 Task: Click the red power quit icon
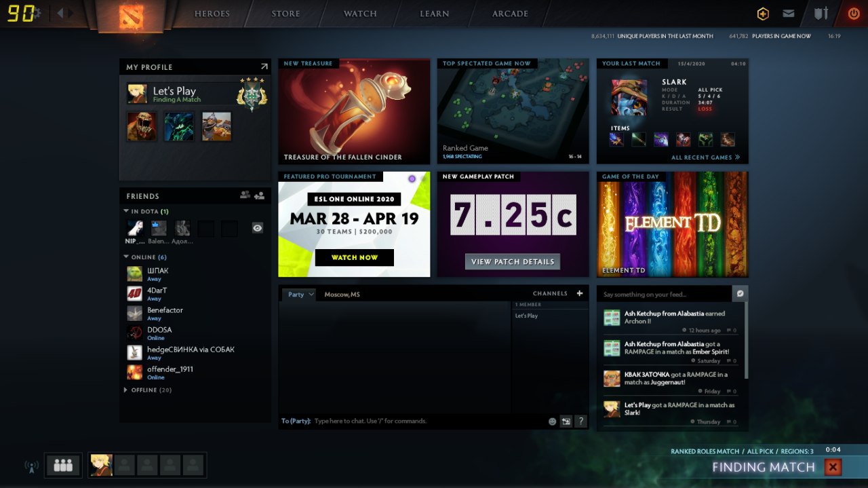coord(853,14)
